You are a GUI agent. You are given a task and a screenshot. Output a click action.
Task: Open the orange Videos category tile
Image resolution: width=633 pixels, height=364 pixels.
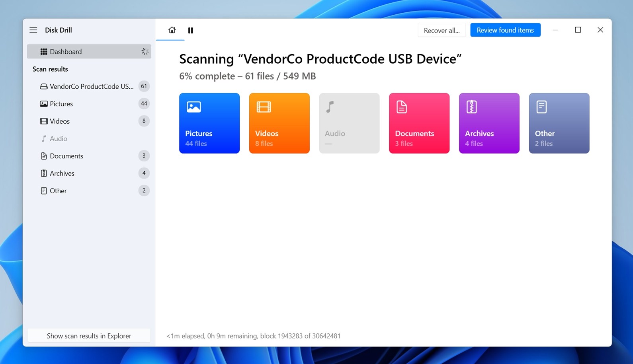tap(279, 123)
